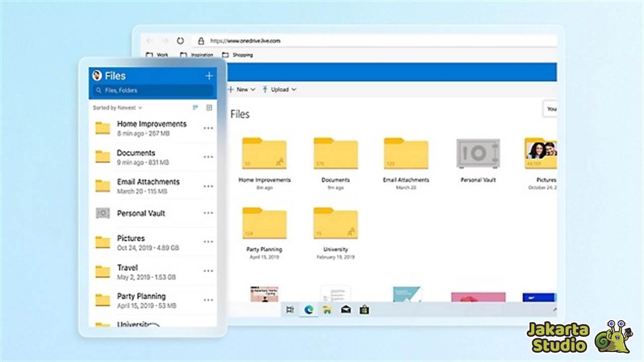The width and height of the screenshot is (644, 362).
Task: Open the Microsoft Store from the taskbar
Action: click(x=364, y=310)
